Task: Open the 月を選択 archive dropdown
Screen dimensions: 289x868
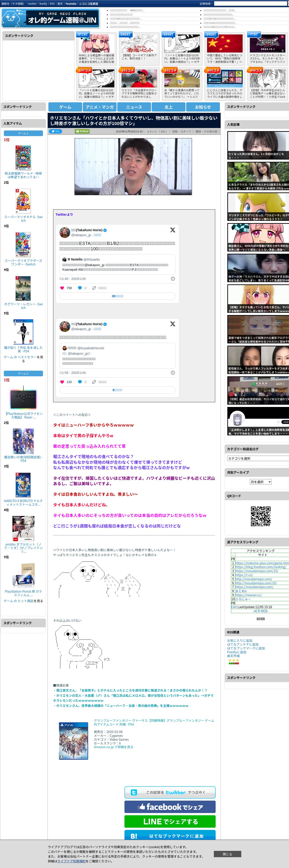Action: (260, 482)
